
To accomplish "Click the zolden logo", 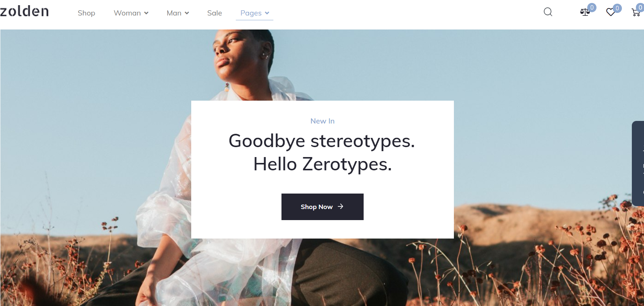I will tap(24, 11).
